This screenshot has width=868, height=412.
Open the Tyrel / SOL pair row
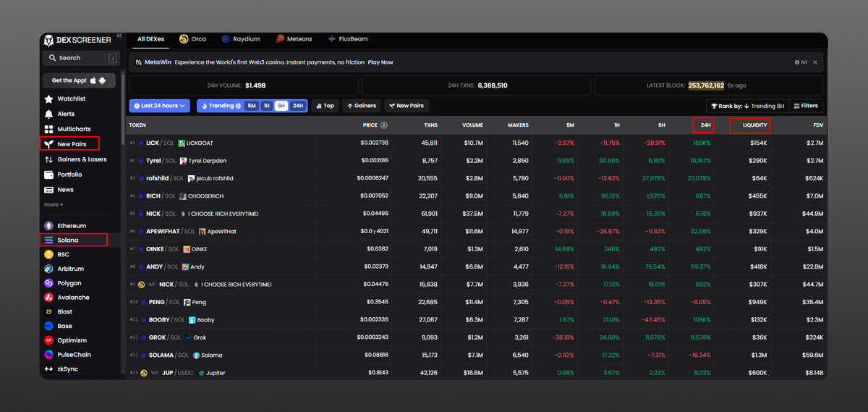[476, 161]
